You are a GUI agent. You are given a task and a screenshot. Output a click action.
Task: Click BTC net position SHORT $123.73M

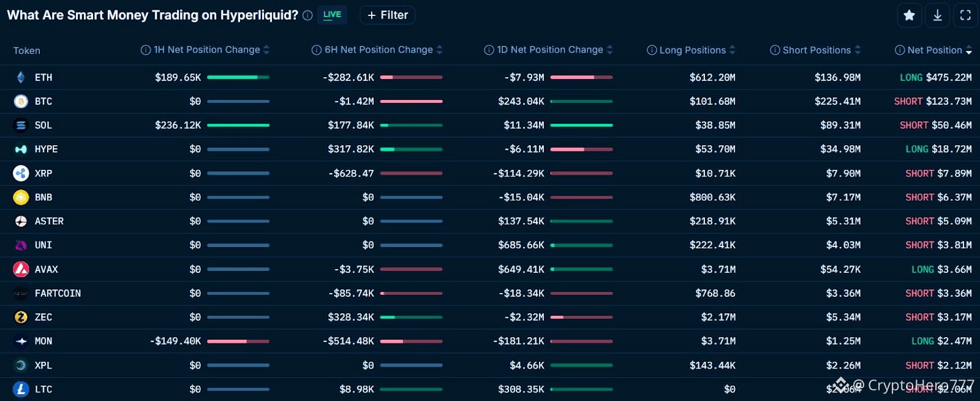coord(933,102)
